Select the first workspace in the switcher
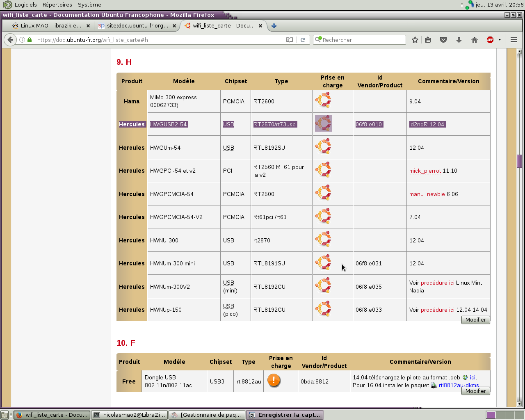525x420 pixels. coord(491,415)
